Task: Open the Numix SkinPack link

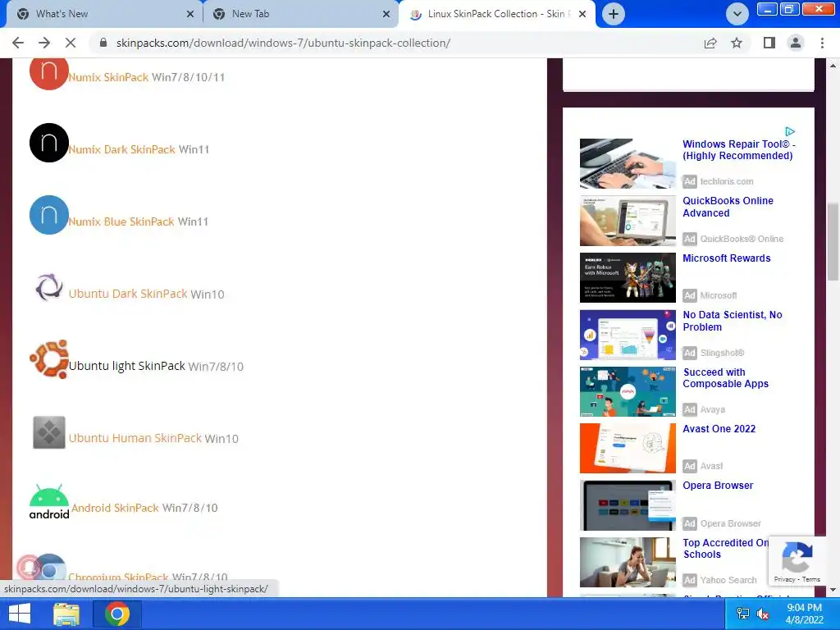Action: [109, 77]
